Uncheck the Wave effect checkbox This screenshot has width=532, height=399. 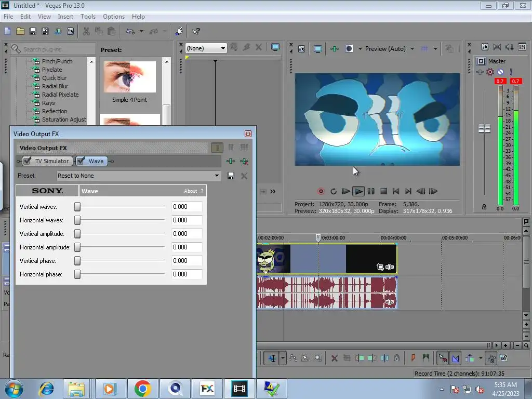coord(81,161)
